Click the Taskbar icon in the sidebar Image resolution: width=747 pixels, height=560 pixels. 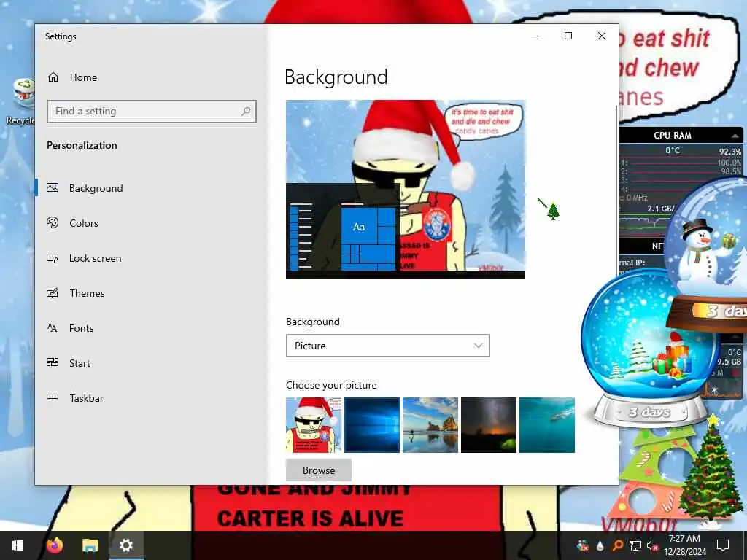point(53,397)
